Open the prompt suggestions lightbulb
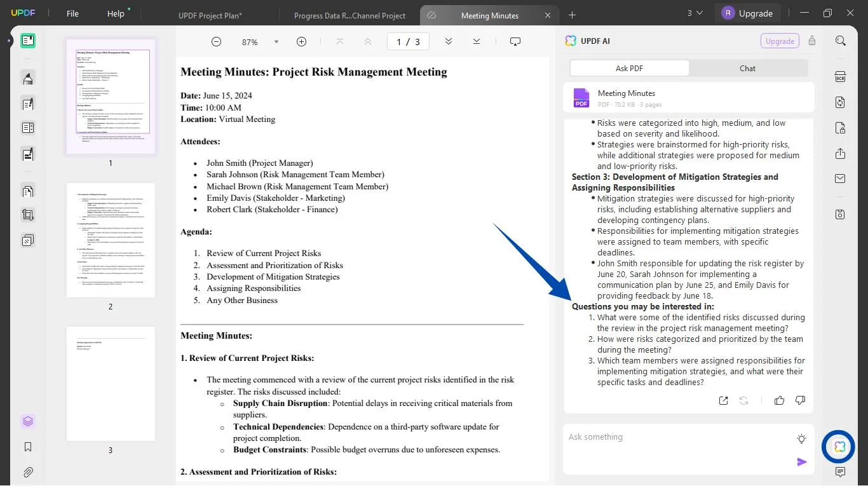The image size is (868, 488). pos(802,438)
